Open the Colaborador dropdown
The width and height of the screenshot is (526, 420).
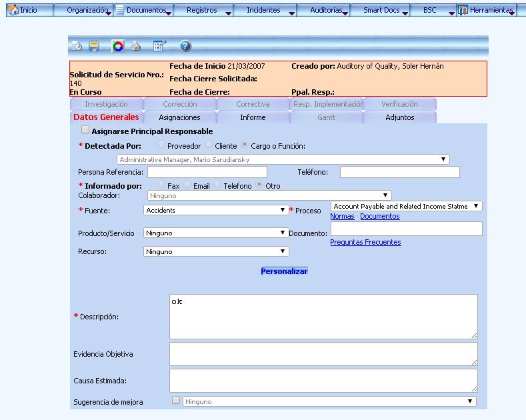coord(269,195)
